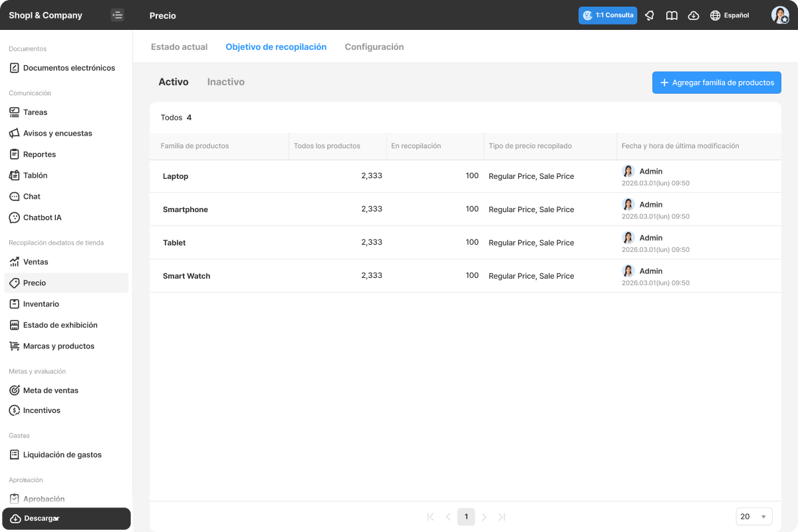This screenshot has width=798, height=532.
Task: Collapse the sidebar menu toggle icon
Action: pyautogui.click(x=118, y=15)
